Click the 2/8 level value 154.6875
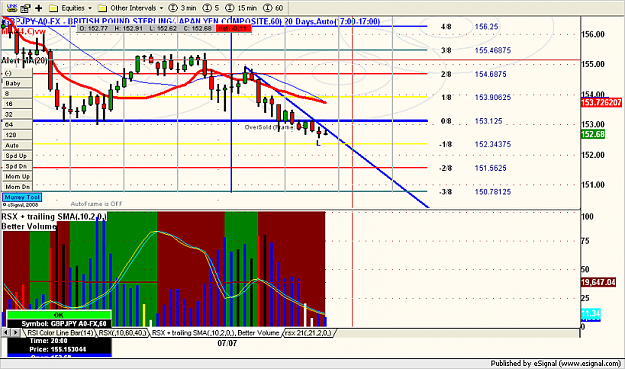Image resolution: width=625 pixels, height=369 pixels. (490, 74)
